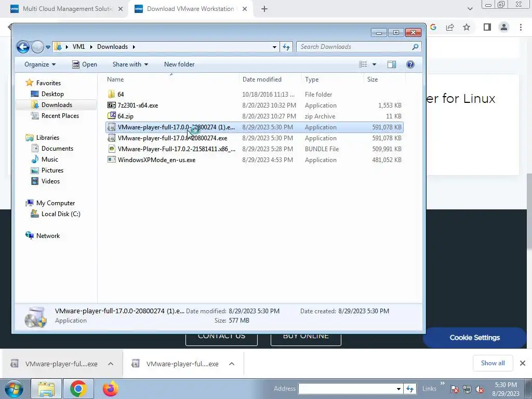The image size is (532, 399).
Task: Click the Explorer forward arrow button
Action: coord(37,47)
